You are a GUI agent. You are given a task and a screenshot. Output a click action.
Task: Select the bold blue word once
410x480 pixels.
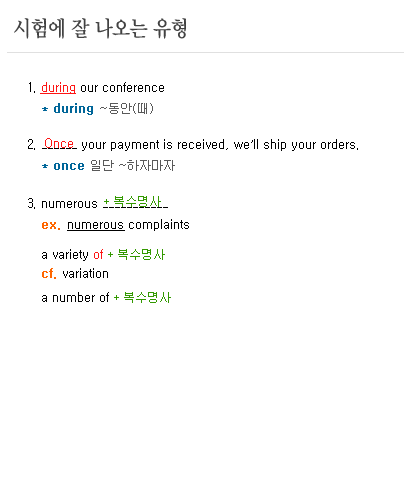(69, 166)
